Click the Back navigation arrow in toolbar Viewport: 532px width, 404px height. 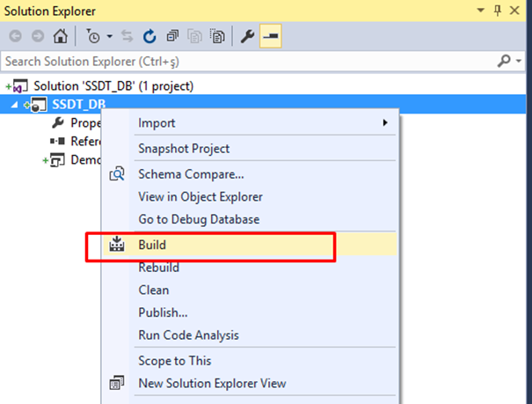[15, 36]
